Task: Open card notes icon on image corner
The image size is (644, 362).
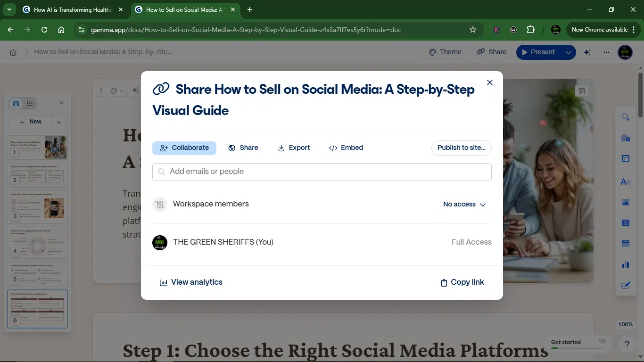Action: click(582, 91)
